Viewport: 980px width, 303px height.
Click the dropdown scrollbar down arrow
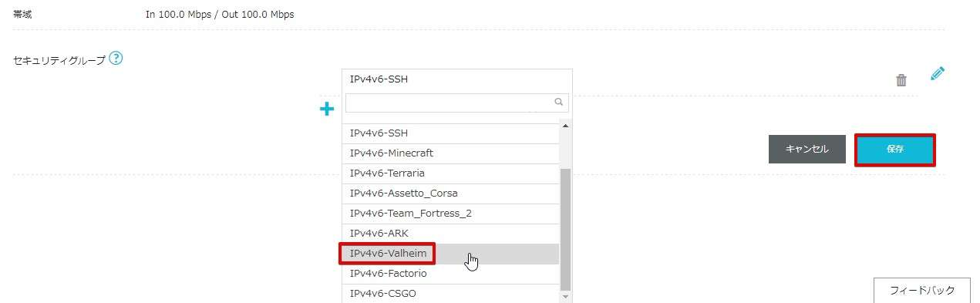(565, 296)
